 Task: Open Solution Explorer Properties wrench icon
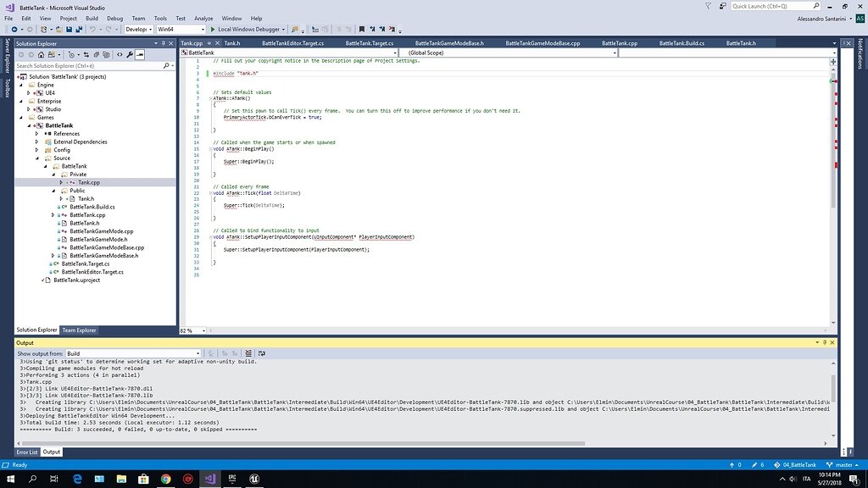[x=131, y=54]
